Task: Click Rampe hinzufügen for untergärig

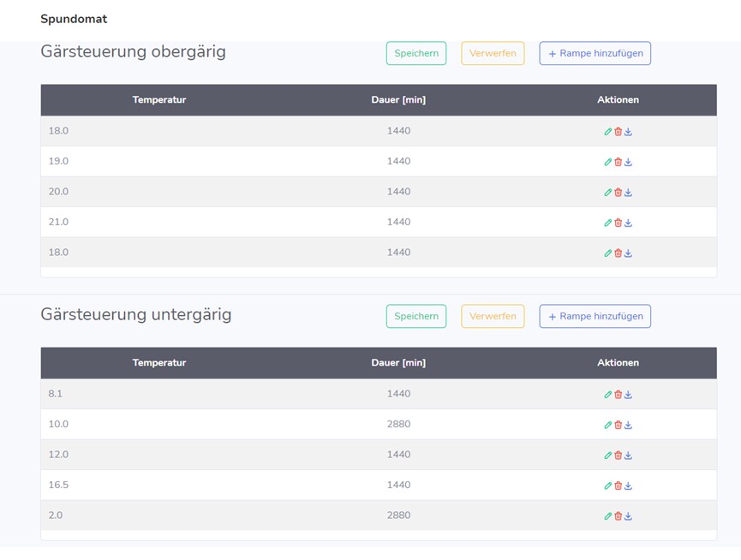Action: (595, 316)
